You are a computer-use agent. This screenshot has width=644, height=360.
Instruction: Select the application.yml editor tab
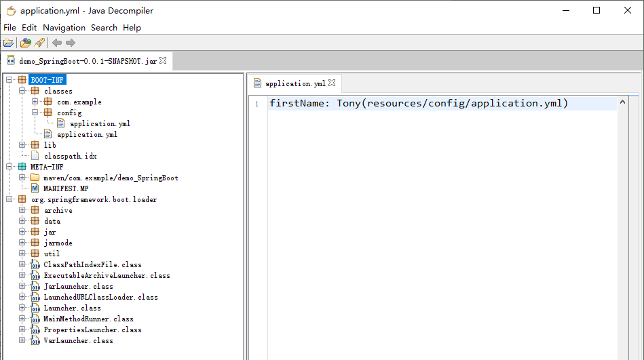[x=295, y=83]
